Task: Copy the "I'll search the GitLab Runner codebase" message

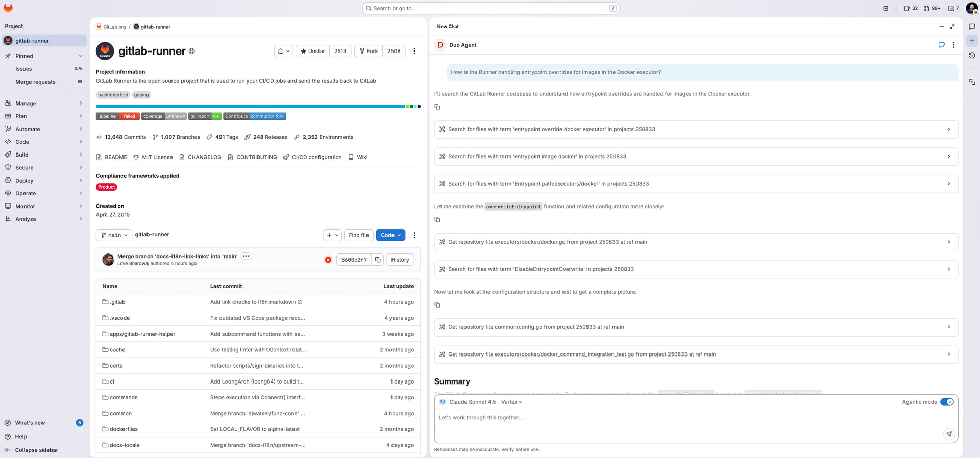Action: (x=437, y=107)
